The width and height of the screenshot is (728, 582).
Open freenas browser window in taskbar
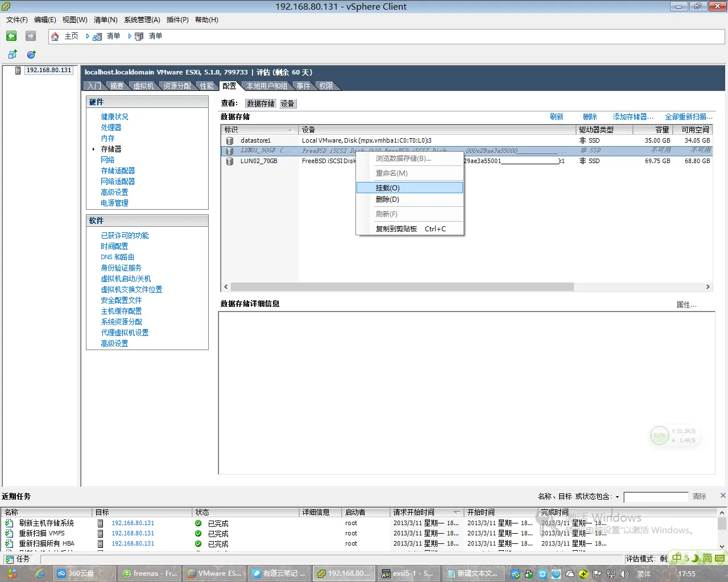tap(150, 573)
